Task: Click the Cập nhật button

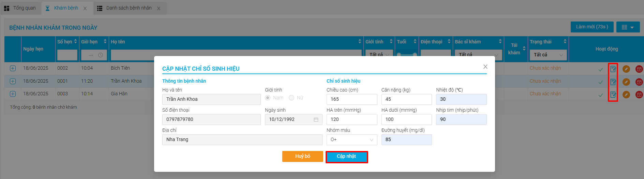Action: 347,156
